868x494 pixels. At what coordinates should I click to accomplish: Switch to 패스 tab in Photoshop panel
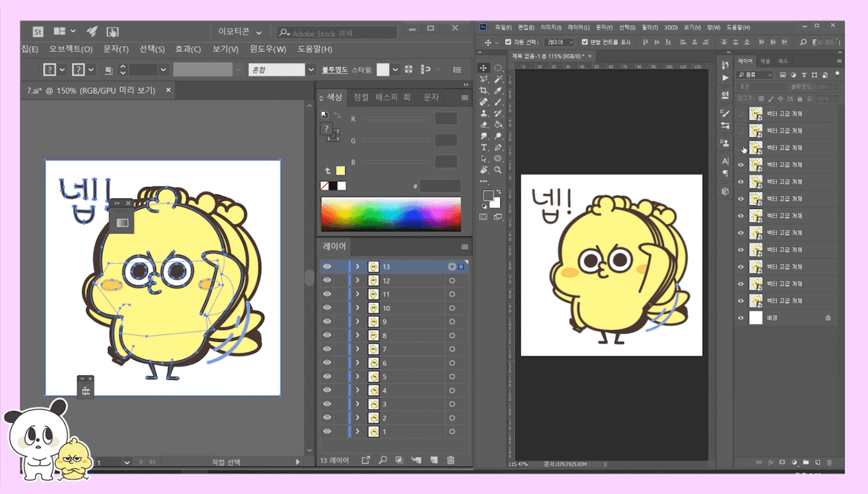click(783, 61)
